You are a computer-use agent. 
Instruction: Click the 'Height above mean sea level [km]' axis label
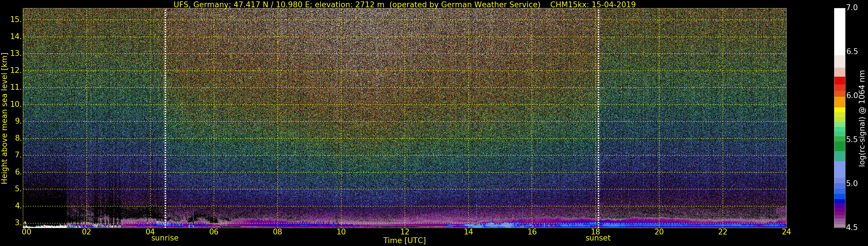[4, 118]
